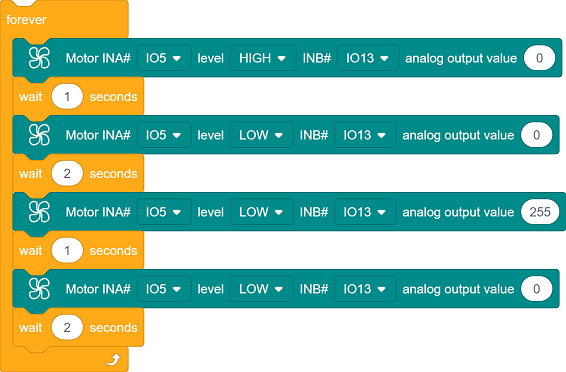Open the LOW level dropdown in the second Motor block
Image resolution: width=566 pixels, height=372 pixels.
tap(262, 135)
